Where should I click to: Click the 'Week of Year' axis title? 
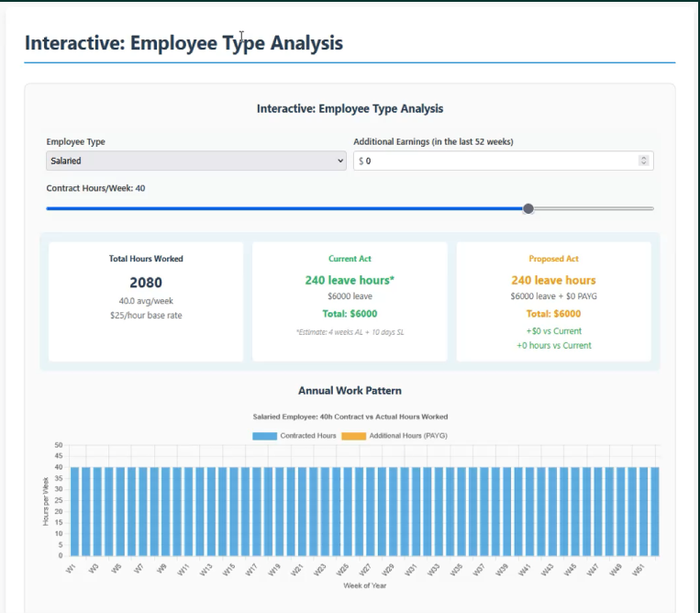365,585
